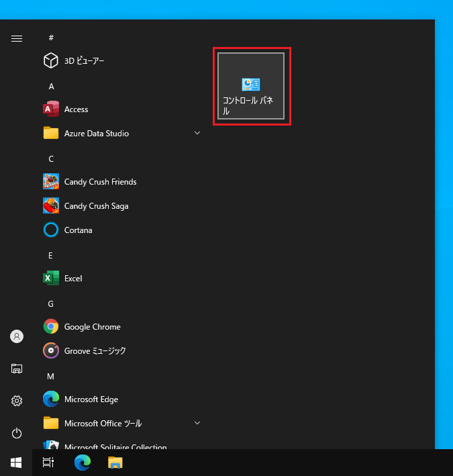This screenshot has height=476, width=453.
Task: Open the コントロール パネル tile
Action: [251, 86]
